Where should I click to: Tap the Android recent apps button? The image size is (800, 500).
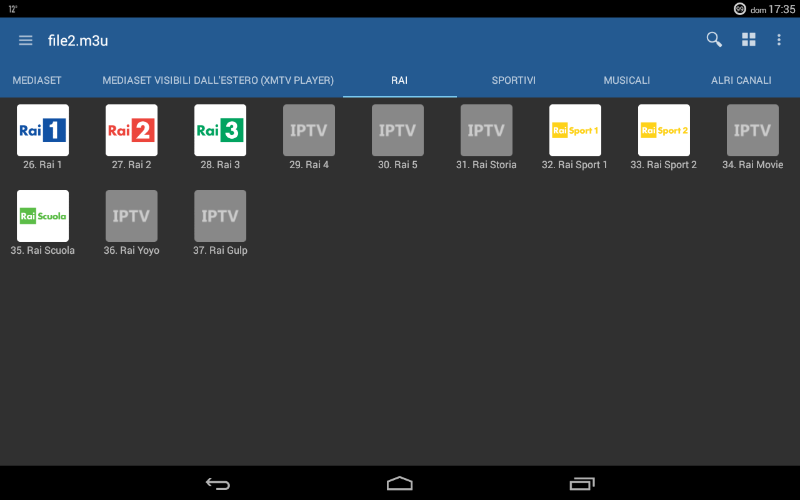pyautogui.click(x=582, y=483)
